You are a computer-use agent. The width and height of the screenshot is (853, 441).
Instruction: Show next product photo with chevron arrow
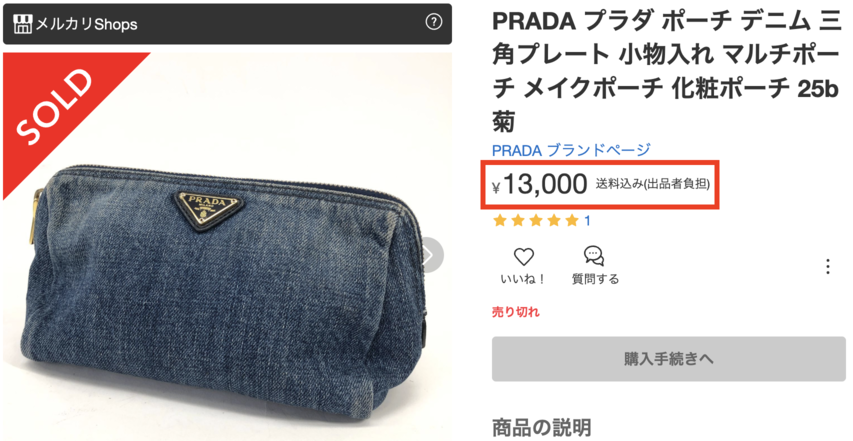[430, 255]
